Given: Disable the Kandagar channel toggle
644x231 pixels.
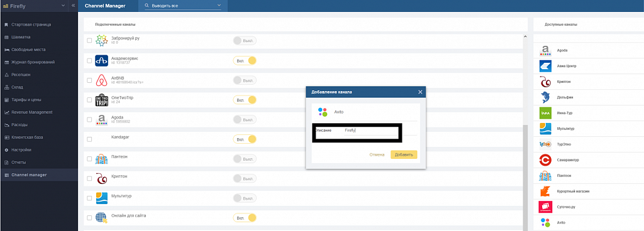Looking at the screenshot, I should (245, 139).
